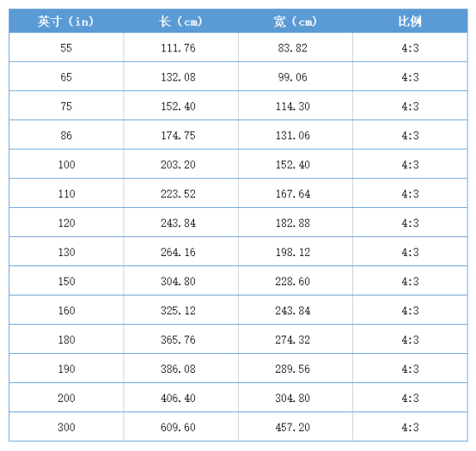Select the width cell 99.06
Viewport: 476px width, 451px height.
pos(293,77)
